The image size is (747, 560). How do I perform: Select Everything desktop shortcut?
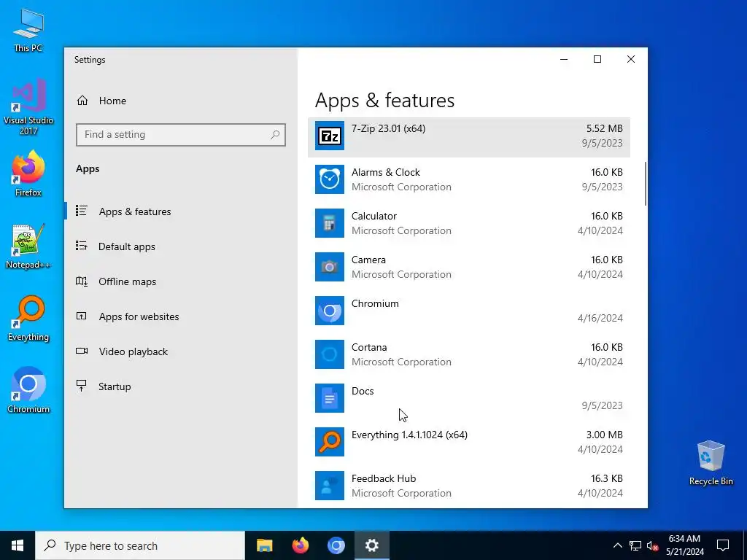pos(28,319)
